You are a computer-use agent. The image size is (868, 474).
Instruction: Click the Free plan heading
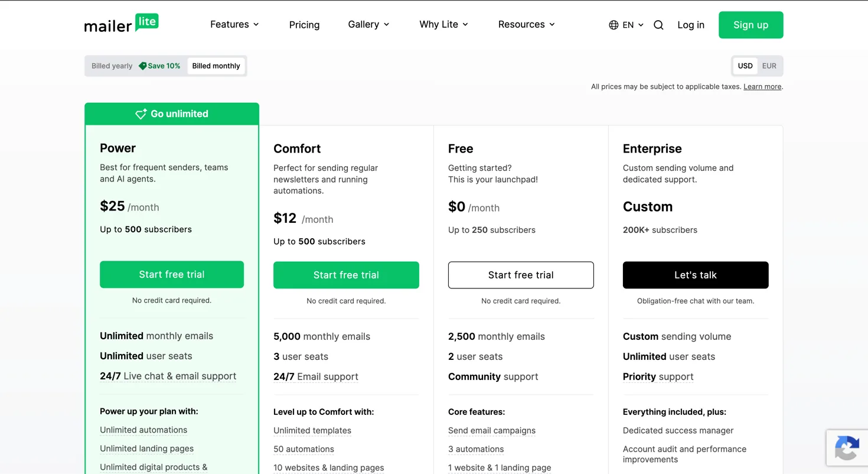coord(461,148)
